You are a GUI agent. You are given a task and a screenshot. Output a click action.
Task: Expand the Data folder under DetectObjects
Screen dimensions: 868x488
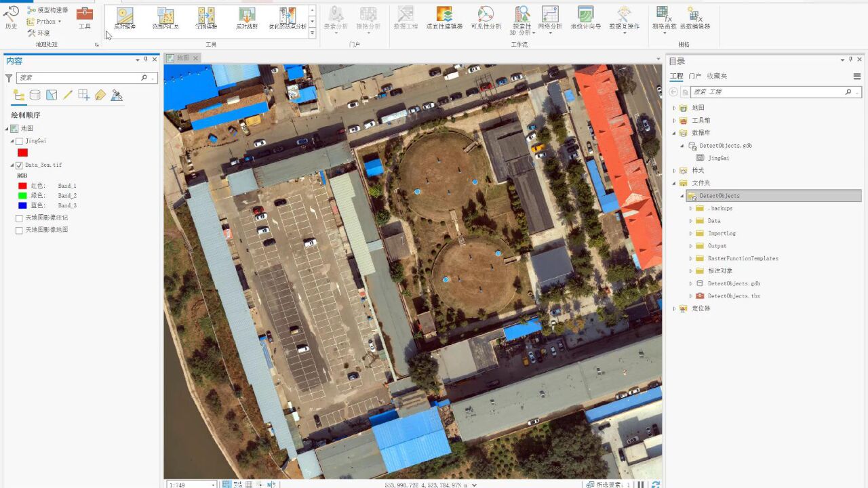click(691, 220)
